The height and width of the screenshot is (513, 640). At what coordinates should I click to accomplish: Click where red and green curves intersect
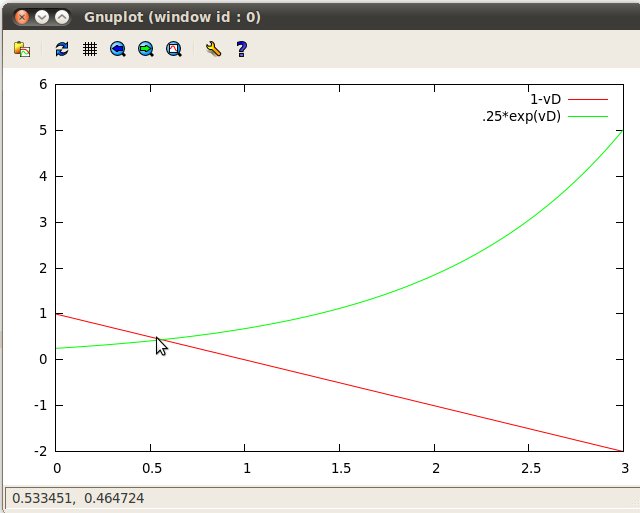point(157,339)
